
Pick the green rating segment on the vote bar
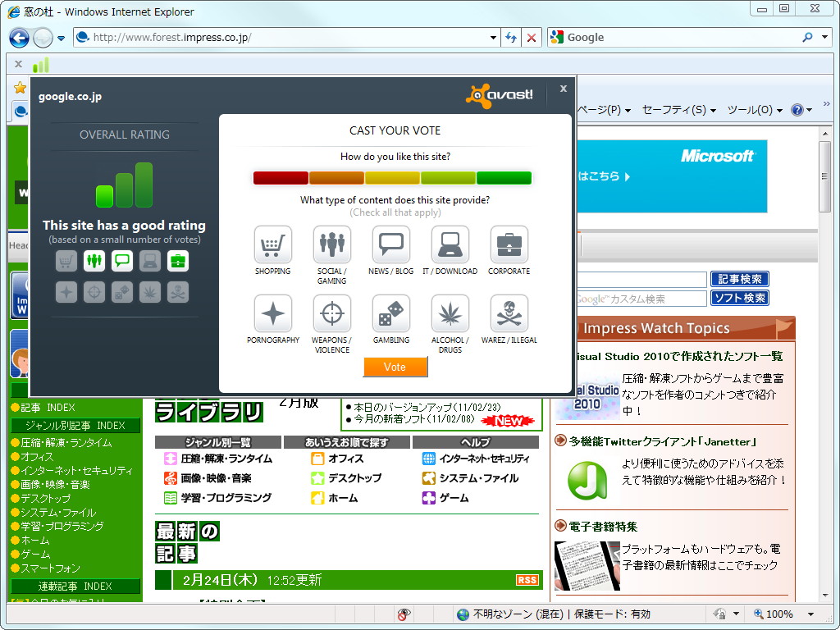coord(503,177)
